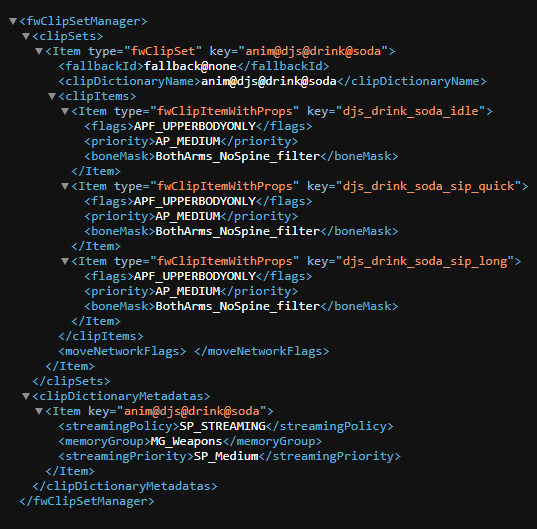Click the fallback@none value text

coord(190,66)
